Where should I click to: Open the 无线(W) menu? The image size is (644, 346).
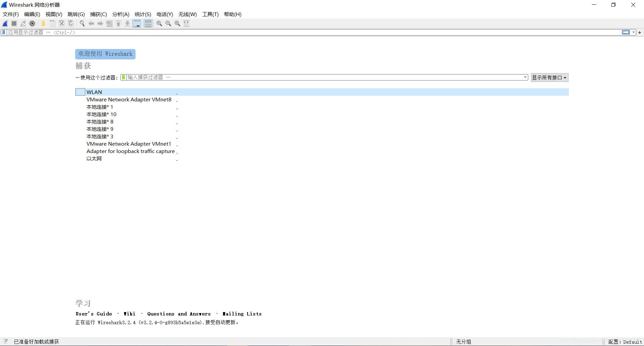click(187, 14)
